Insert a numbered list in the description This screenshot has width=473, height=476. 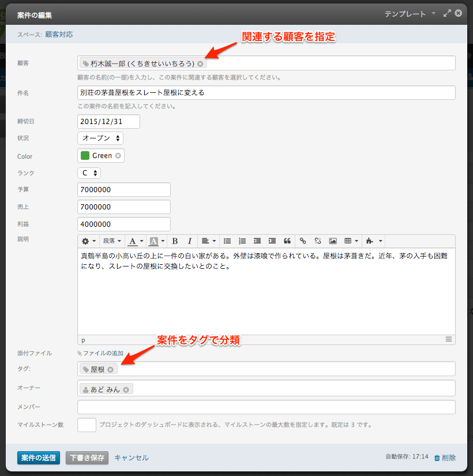pyautogui.click(x=242, y=241)
